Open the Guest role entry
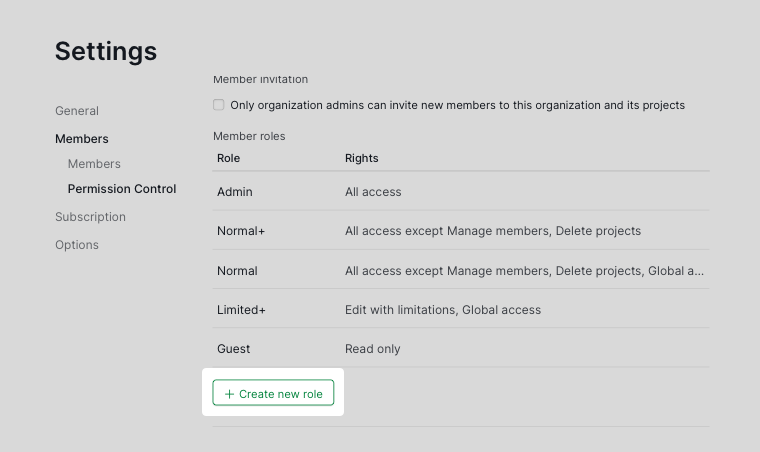Screen dimensions: 760x452 [234, 349]
